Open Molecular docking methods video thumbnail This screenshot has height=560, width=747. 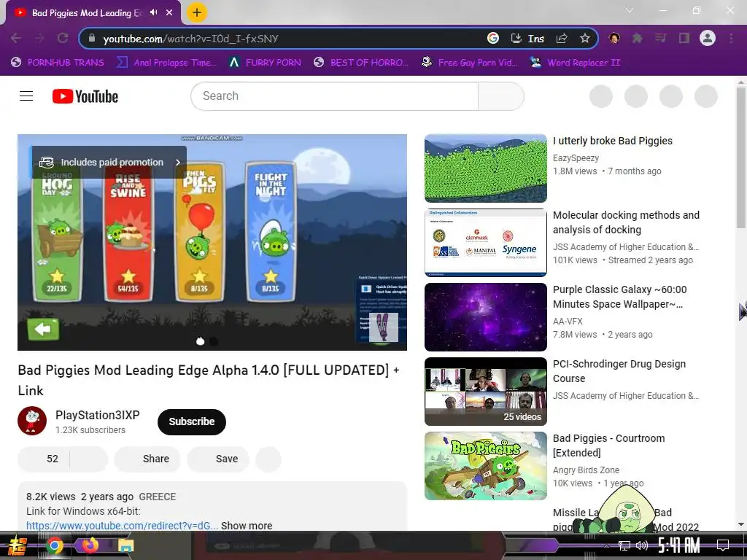485,242
